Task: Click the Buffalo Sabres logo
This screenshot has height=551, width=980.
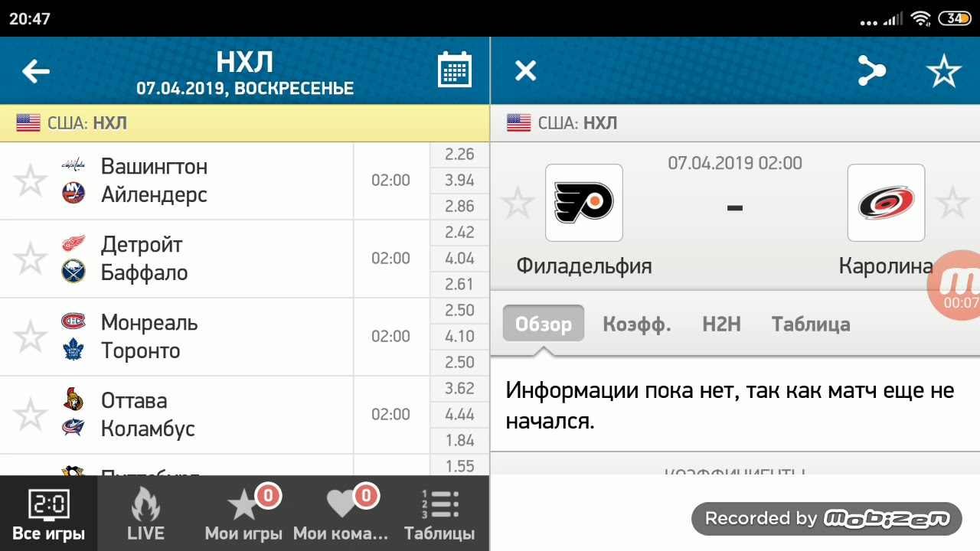Action: coord(73,272)
